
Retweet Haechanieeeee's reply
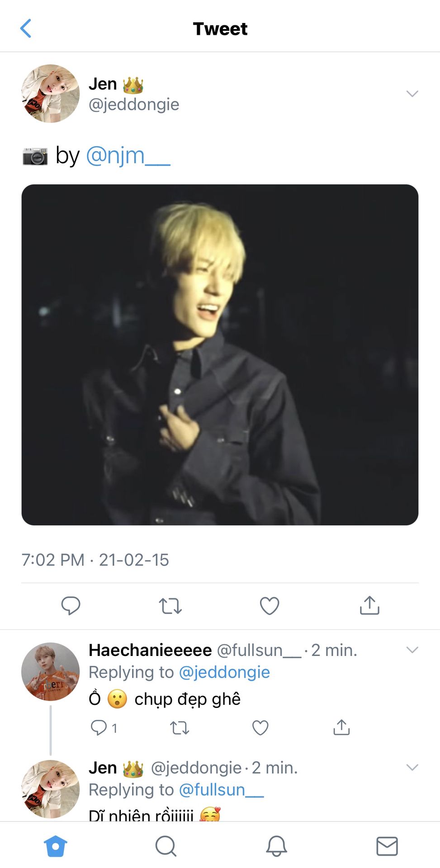180,727
